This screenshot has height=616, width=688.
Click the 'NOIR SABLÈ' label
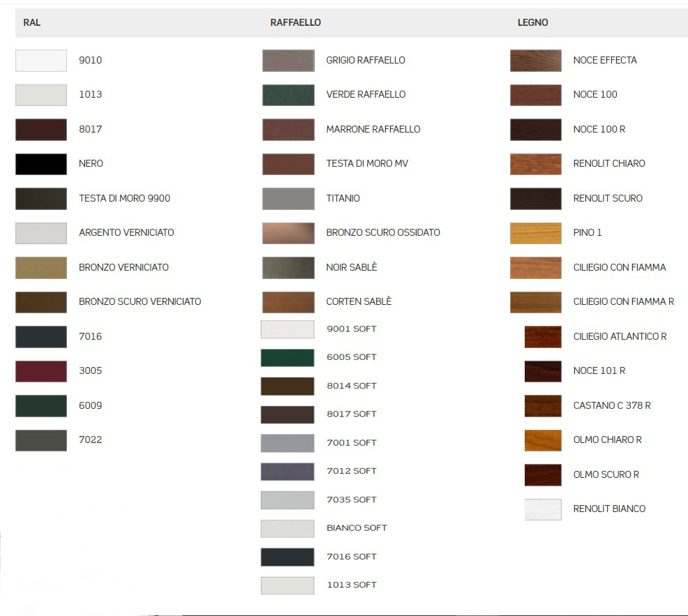click(x=352, y=266)
